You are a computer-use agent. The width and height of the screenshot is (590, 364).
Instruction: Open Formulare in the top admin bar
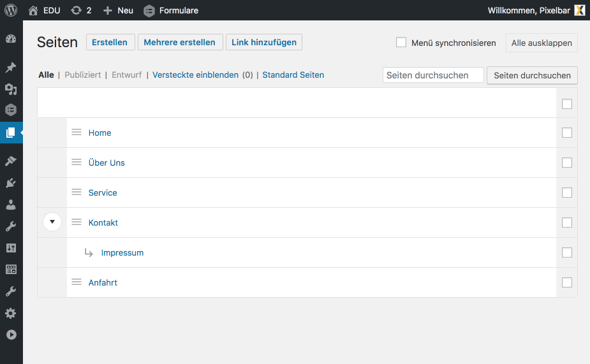pyautogui.click(x=171, y=11)
